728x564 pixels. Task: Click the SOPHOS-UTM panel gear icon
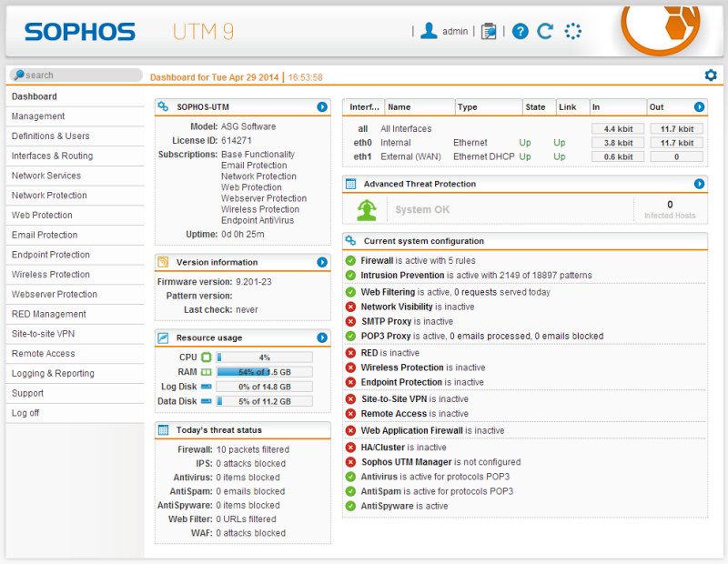click(163, 106)
